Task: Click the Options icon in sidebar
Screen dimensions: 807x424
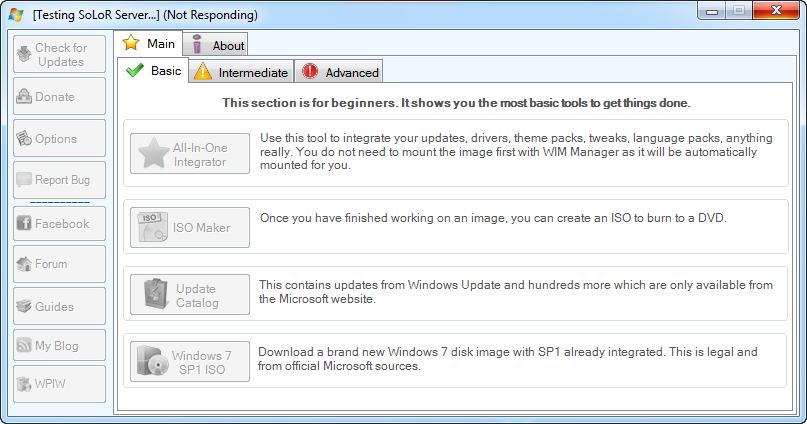Action: pyautogui.click(x=24, y=138)
